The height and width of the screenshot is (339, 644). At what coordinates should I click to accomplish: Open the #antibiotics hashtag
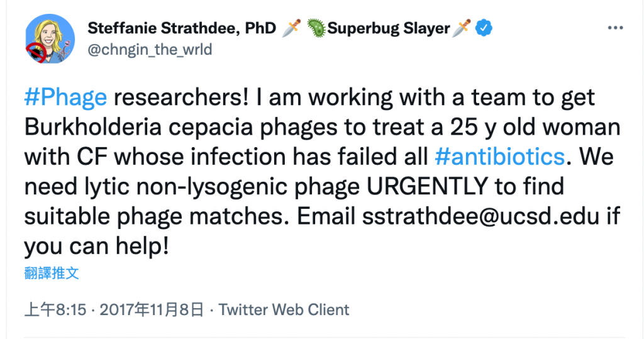(499, 156)
